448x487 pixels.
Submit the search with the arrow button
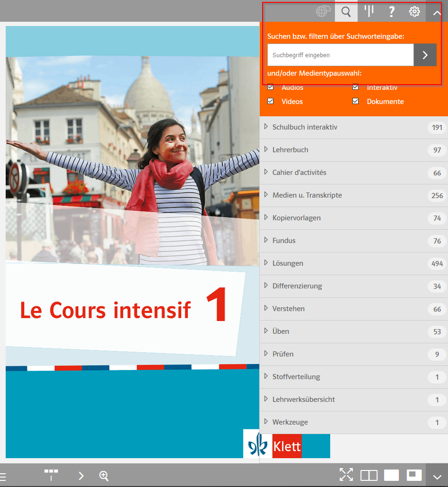click(x=425, y=55)
